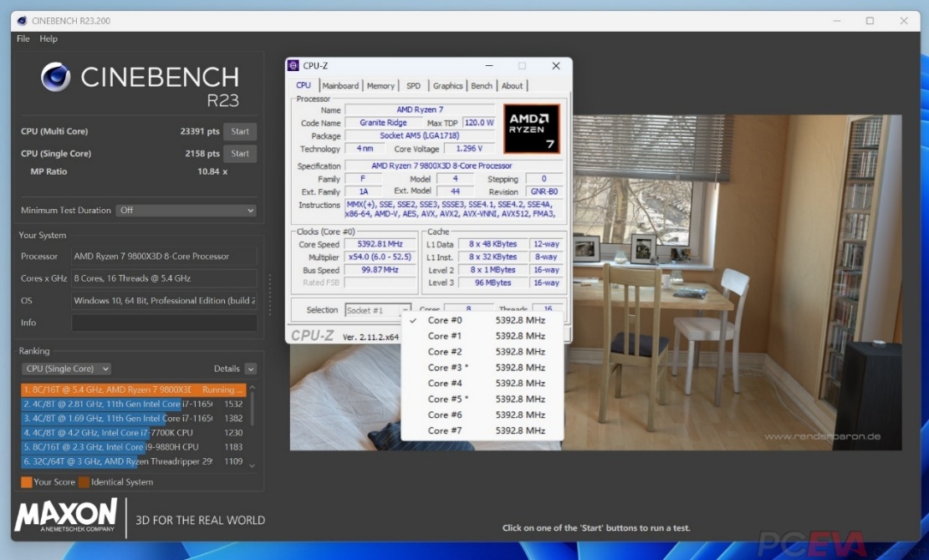Start the CPU Multi Core test

click(x=240, y=131)
